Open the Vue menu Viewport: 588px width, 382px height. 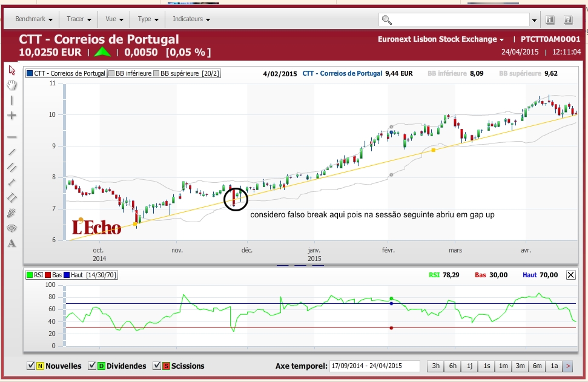(114, 19)
